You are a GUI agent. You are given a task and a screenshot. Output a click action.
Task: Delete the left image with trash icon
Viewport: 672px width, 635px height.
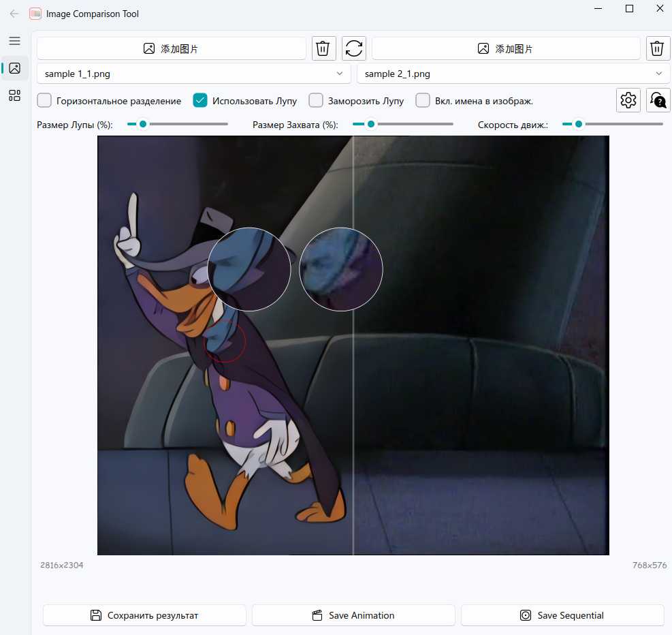323,48
